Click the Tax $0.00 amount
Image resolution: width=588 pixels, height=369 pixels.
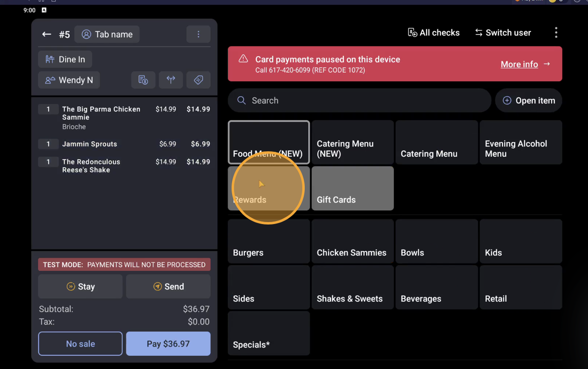click(x=198, y=322)
